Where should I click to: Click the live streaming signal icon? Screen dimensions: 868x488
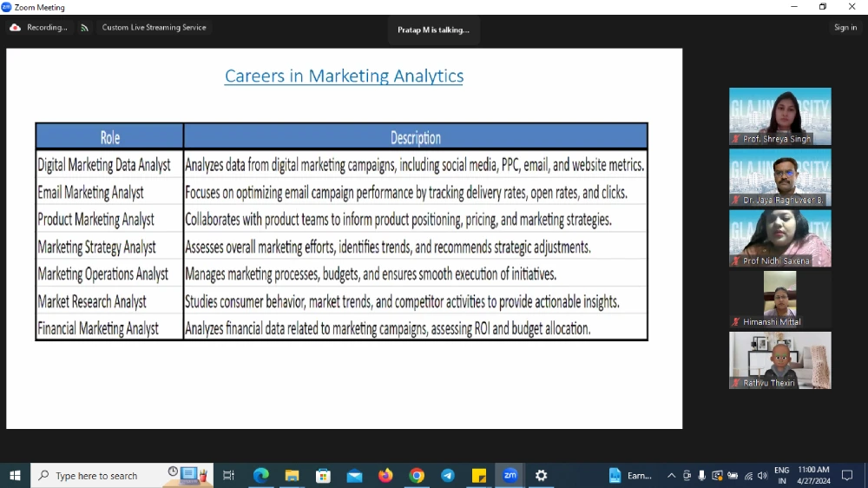pyautogui.click(x=84, y=28)
